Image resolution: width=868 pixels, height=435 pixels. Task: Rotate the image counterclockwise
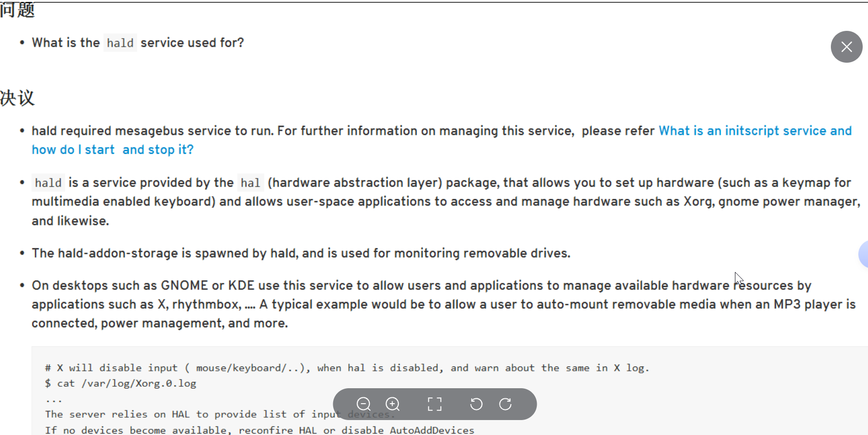[476, 404]
